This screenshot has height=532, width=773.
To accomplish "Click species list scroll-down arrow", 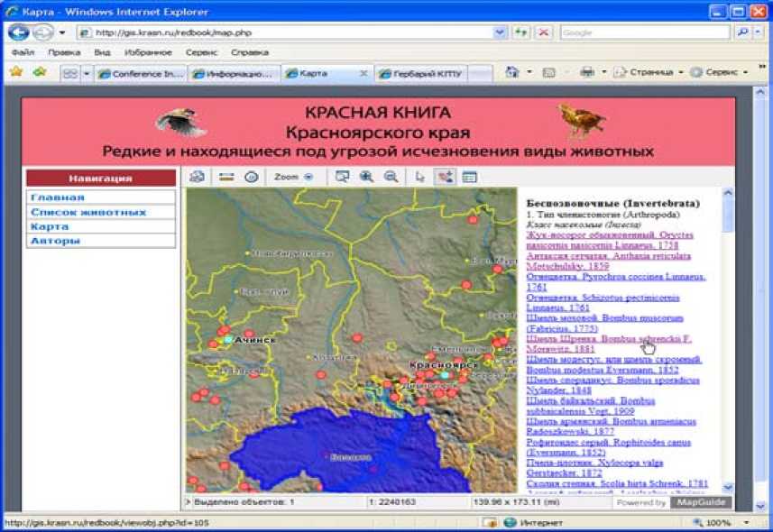I will coord(728,487).
